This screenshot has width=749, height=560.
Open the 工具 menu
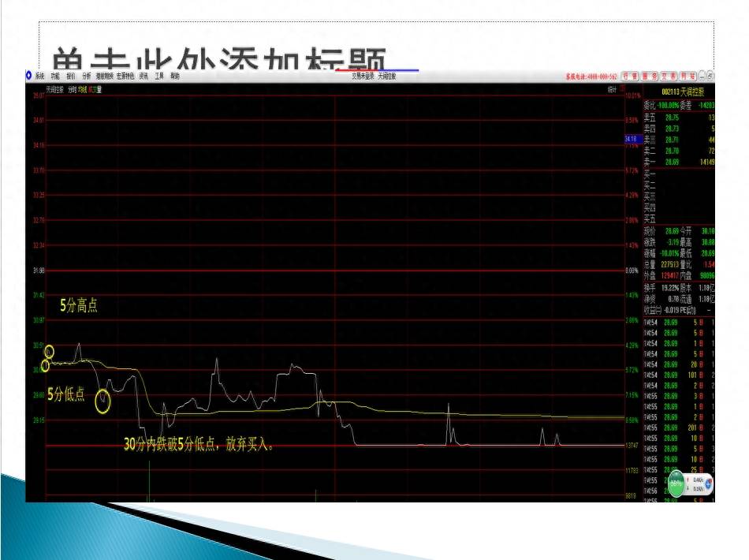click(x=159, y=76)
